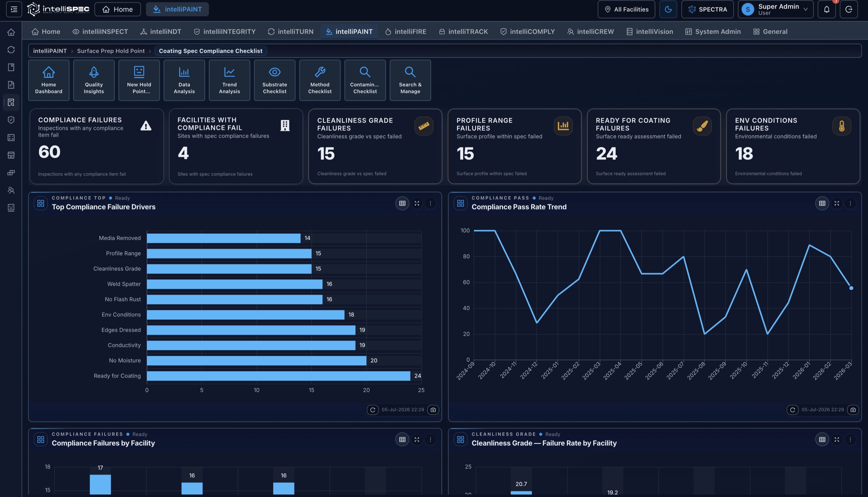Screen dimensions: 868x497
Task: Switch to the intelliINTEGRITY tab
Action: point(224,32)
